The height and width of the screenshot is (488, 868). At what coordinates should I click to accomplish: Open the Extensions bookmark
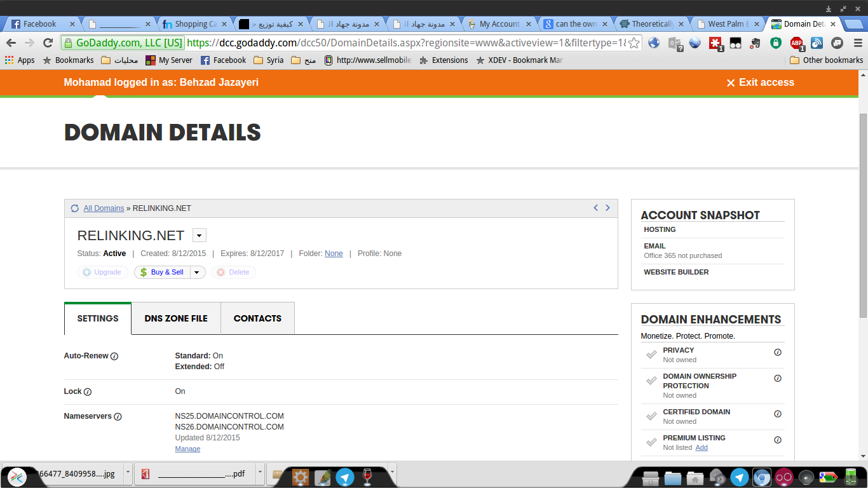(x=444, y=60)
